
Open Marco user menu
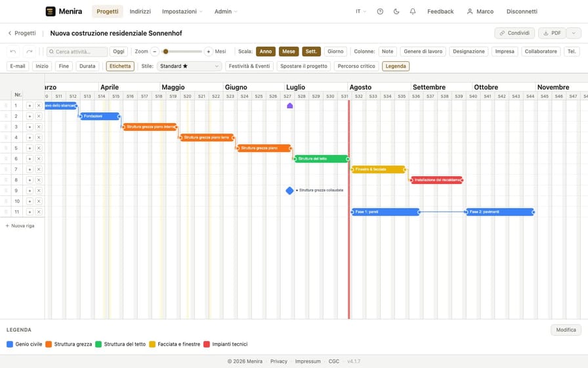click(480, 12)
